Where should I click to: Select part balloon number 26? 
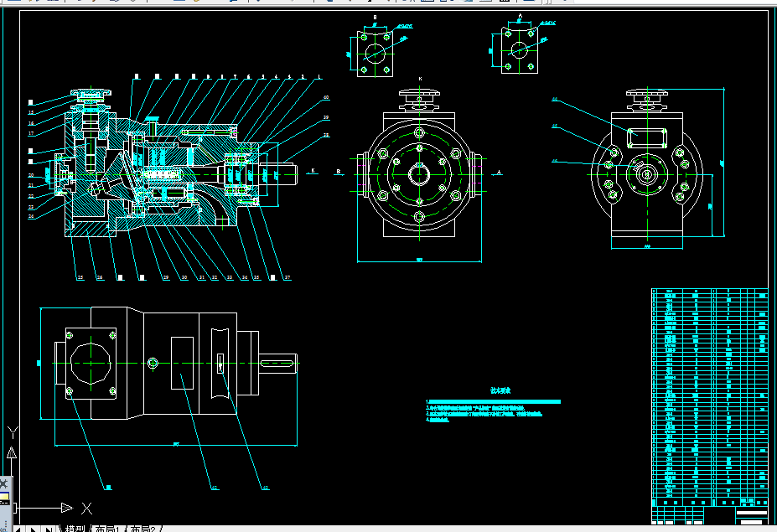point(100,277)
